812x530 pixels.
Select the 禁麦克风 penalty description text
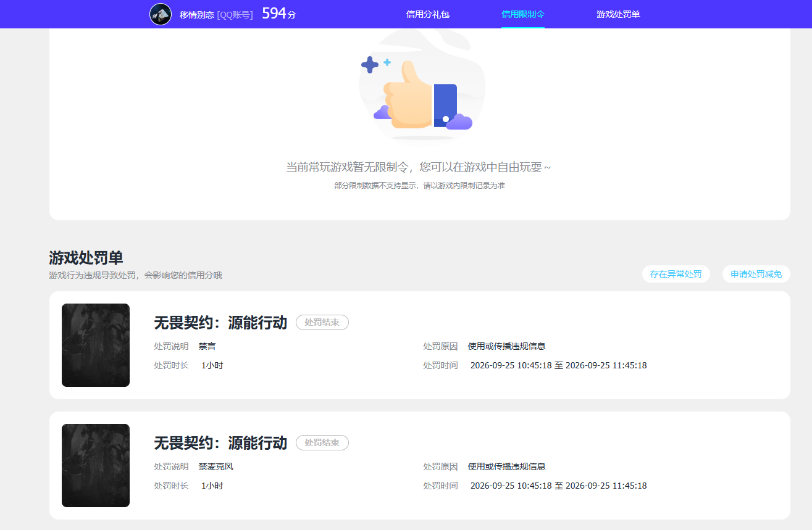coord(216,466)
